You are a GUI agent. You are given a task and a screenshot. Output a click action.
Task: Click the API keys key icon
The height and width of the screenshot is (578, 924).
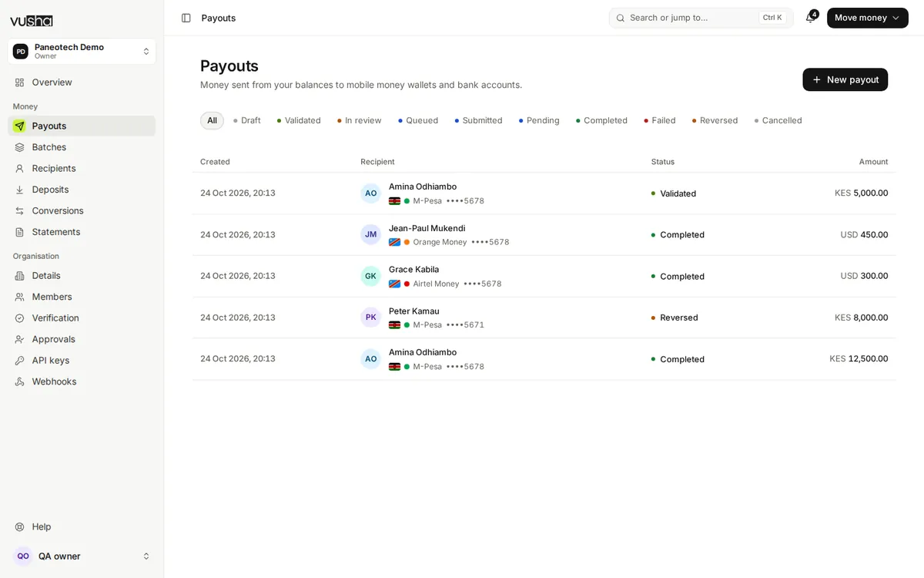[x=19, y=361]
